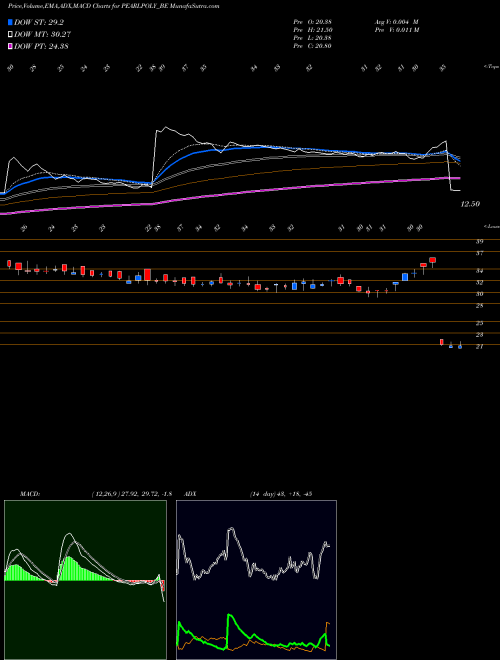Click the white DOW MT legend swatch

10,34
